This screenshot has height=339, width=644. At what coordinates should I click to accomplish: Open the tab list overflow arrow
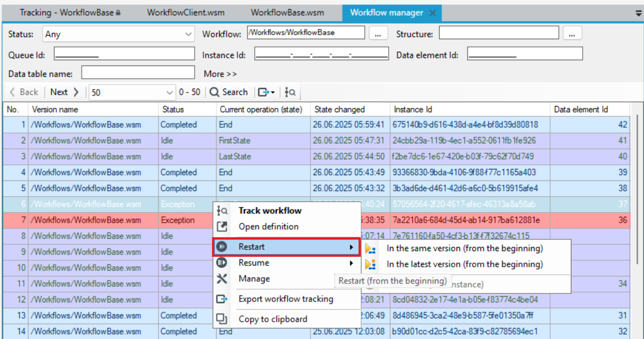(x=638, y=13)
